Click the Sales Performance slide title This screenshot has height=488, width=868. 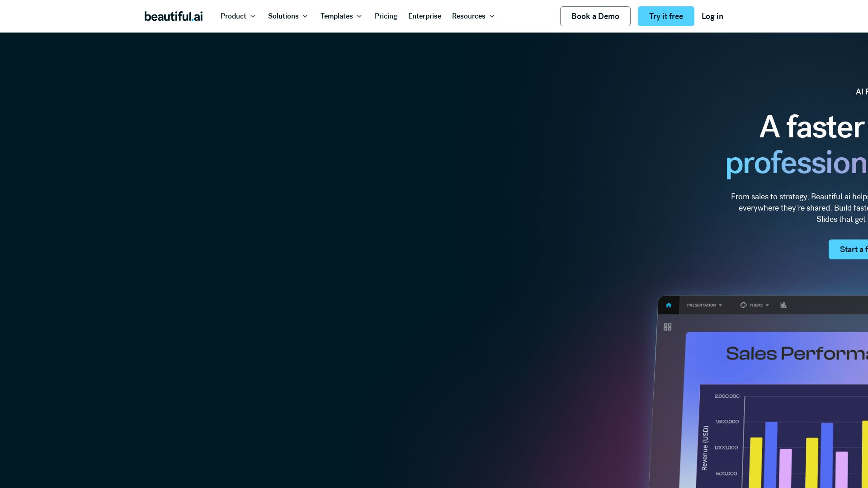(797, 353)
